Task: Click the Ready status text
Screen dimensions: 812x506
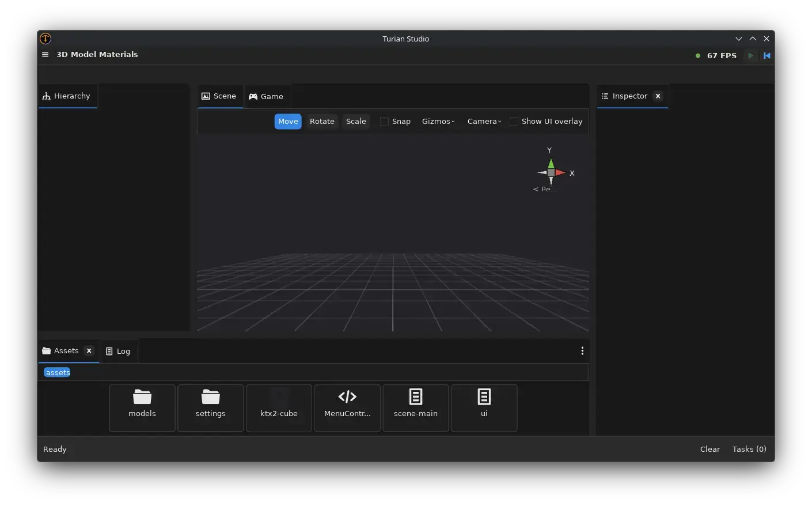Action: pos(55,450)
